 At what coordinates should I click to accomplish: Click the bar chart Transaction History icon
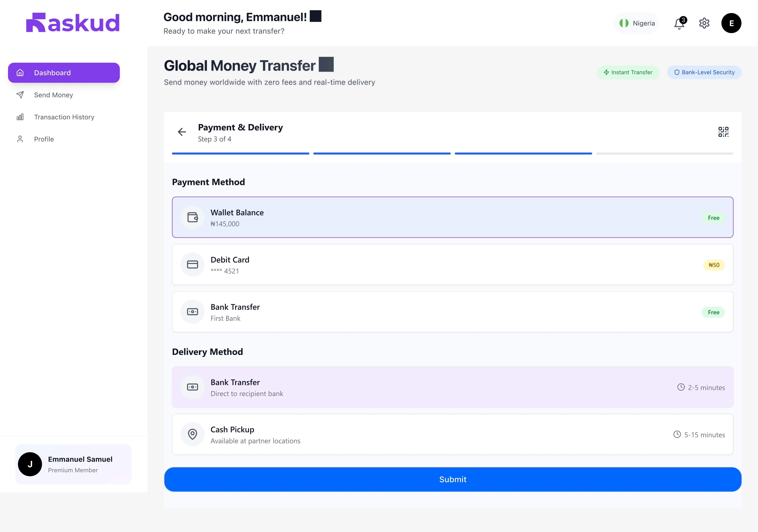(20, 117)
